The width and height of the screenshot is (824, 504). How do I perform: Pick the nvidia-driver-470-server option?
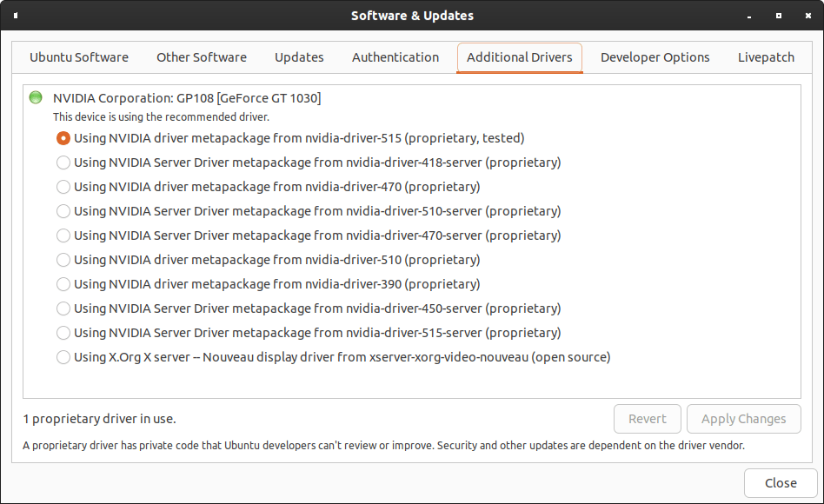63,235
